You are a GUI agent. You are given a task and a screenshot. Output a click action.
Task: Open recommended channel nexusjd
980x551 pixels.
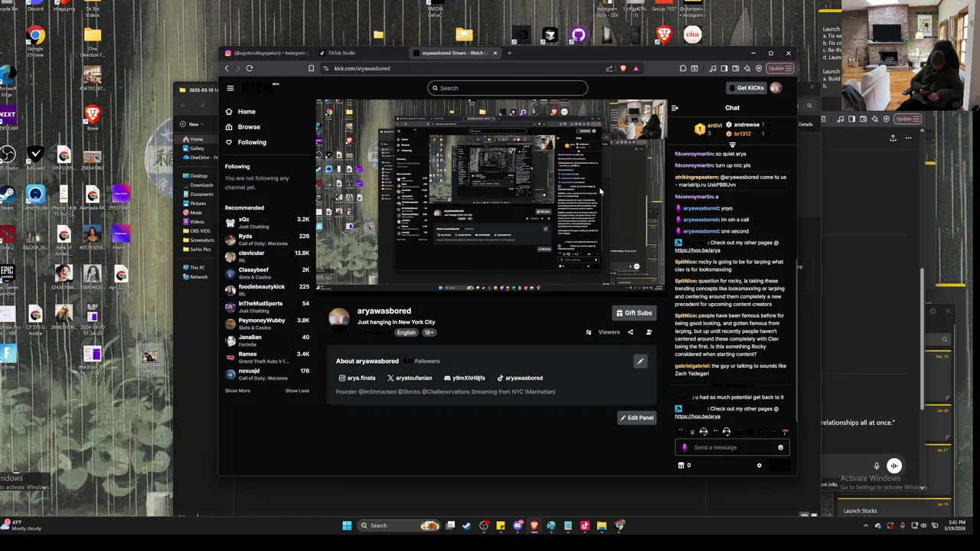[x=267, y=374]
